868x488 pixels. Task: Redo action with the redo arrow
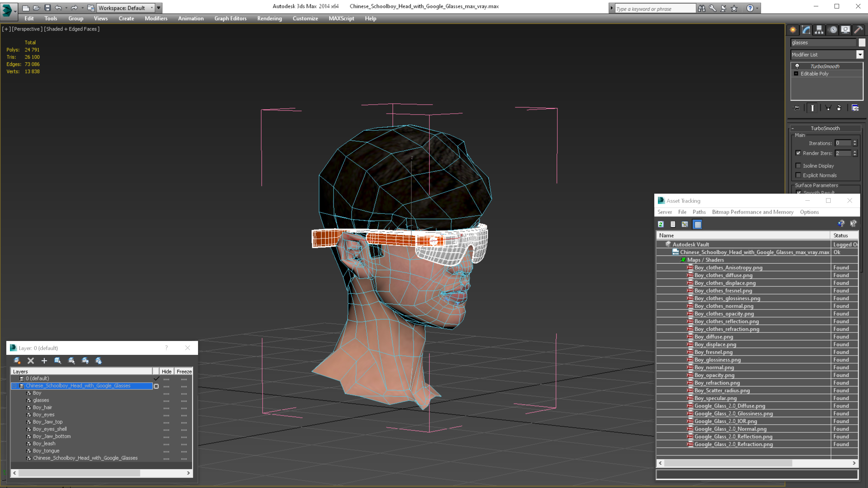[x=74, y=8]
